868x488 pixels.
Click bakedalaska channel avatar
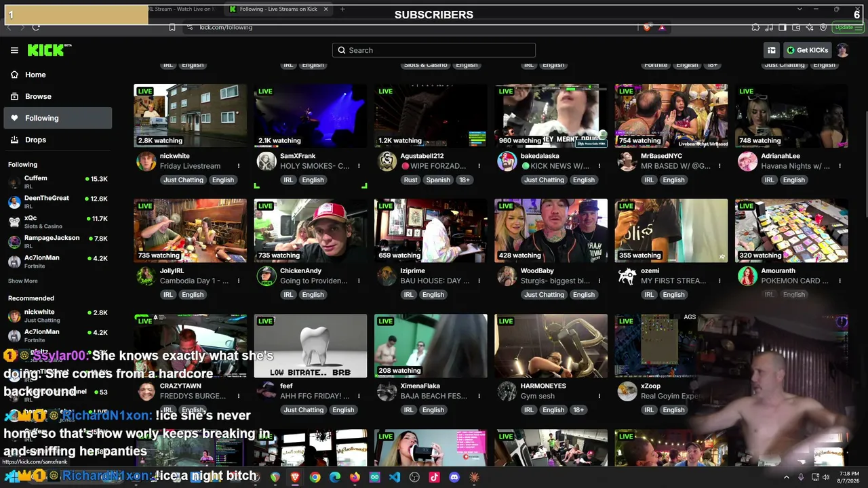507,161
